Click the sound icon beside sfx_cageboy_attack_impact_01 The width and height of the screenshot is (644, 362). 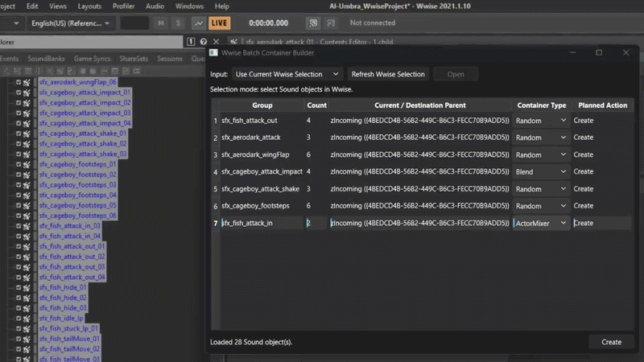27,93
